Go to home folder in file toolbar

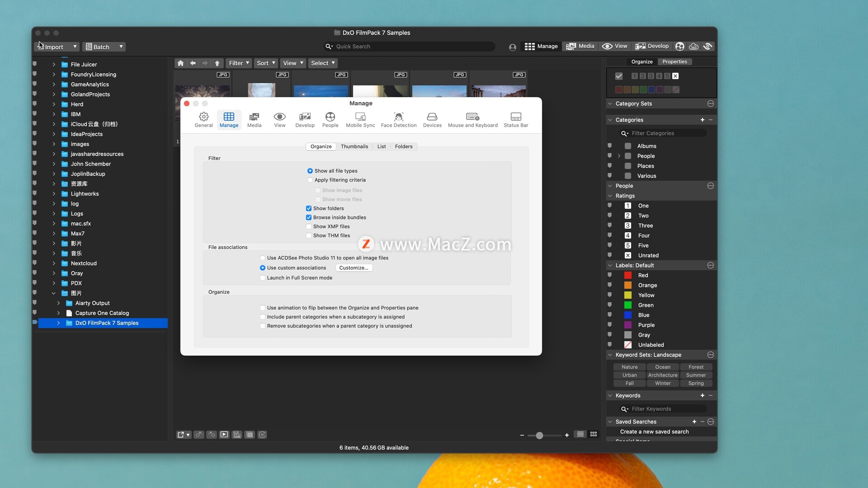(180, 63)
